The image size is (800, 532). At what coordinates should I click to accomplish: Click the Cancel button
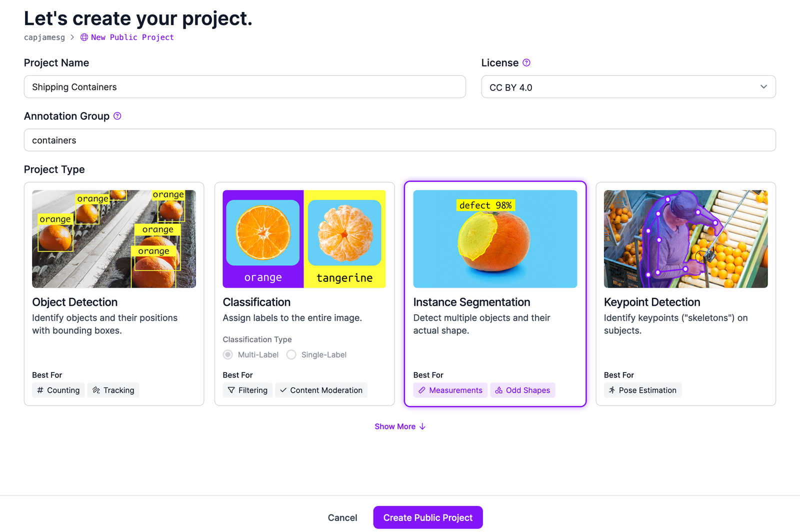[x=342, y=518]
